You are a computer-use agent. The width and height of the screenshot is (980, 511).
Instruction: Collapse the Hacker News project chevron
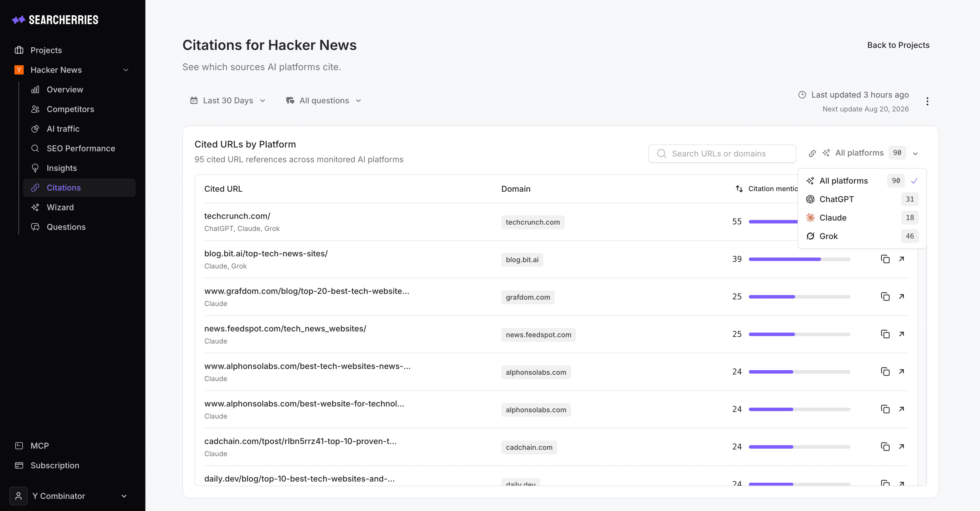tap(126, 70)
